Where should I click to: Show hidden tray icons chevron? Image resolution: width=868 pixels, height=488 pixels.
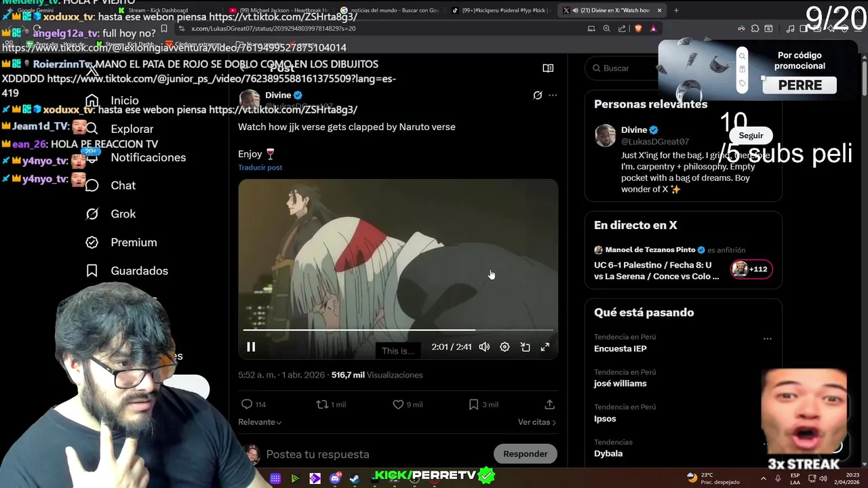tap(764, 479)
